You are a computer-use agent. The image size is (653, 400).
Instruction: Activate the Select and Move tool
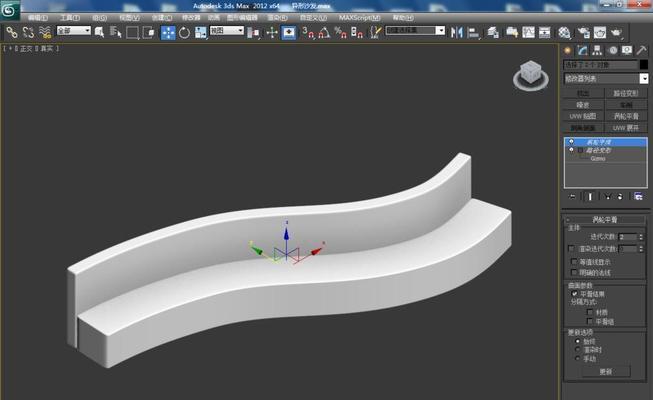(168, 32)
